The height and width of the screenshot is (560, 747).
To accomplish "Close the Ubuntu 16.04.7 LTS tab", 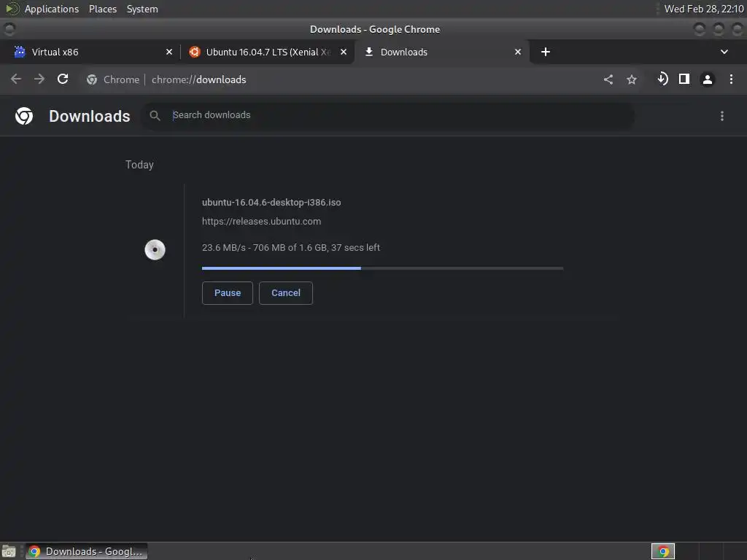I will [x=344, y=52].
